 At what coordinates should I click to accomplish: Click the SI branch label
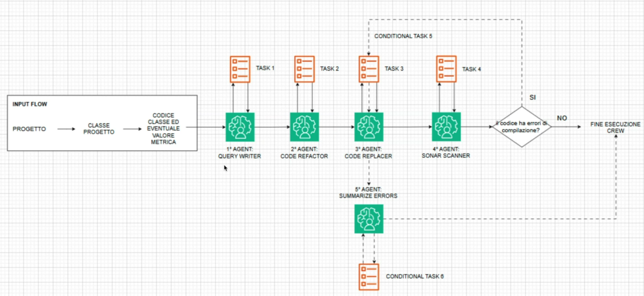[532, 97]
